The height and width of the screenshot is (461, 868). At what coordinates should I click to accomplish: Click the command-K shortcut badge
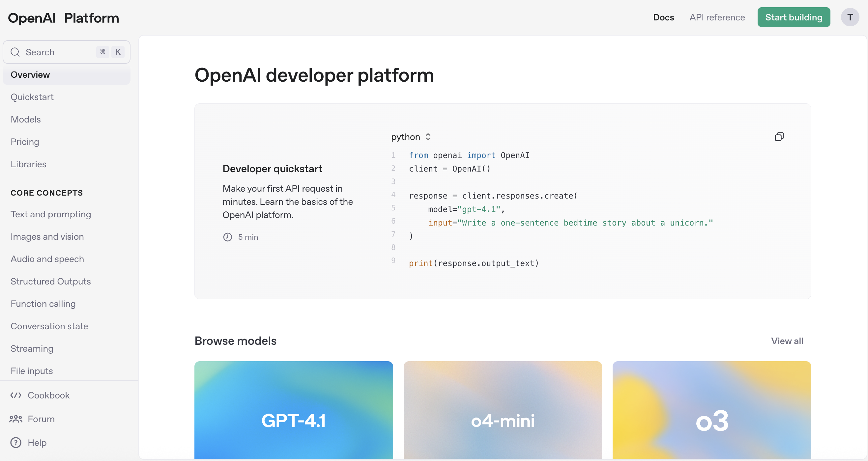[x=110, y=52]
